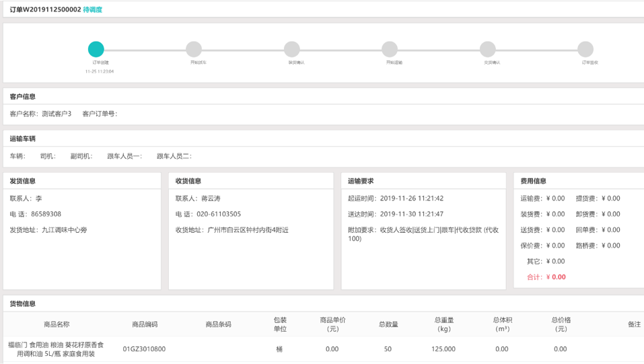This screenshot has width=644, height=364.
Task: Click the 客户信息 section header
Action: 23,97
